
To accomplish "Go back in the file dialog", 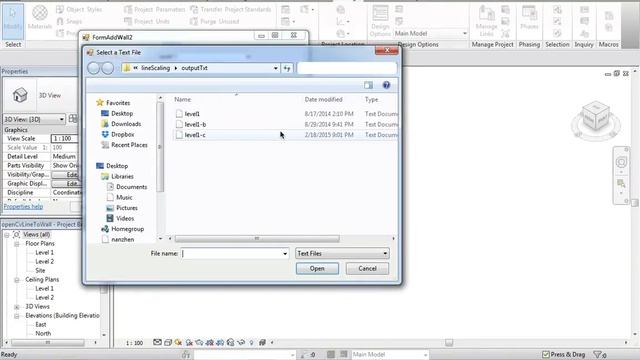I will point(93,68).
